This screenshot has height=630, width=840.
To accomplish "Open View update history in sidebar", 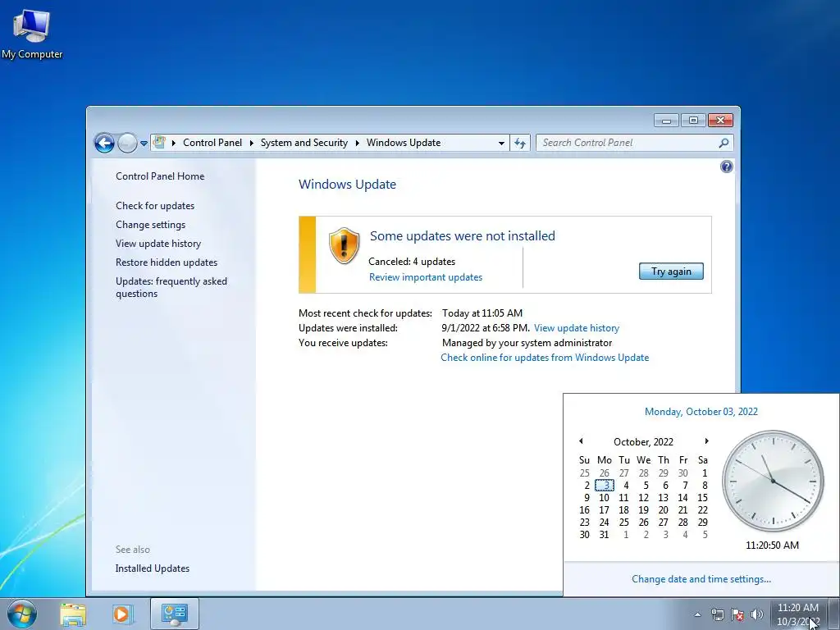I will pyautogui.click(x=158, y=243).
